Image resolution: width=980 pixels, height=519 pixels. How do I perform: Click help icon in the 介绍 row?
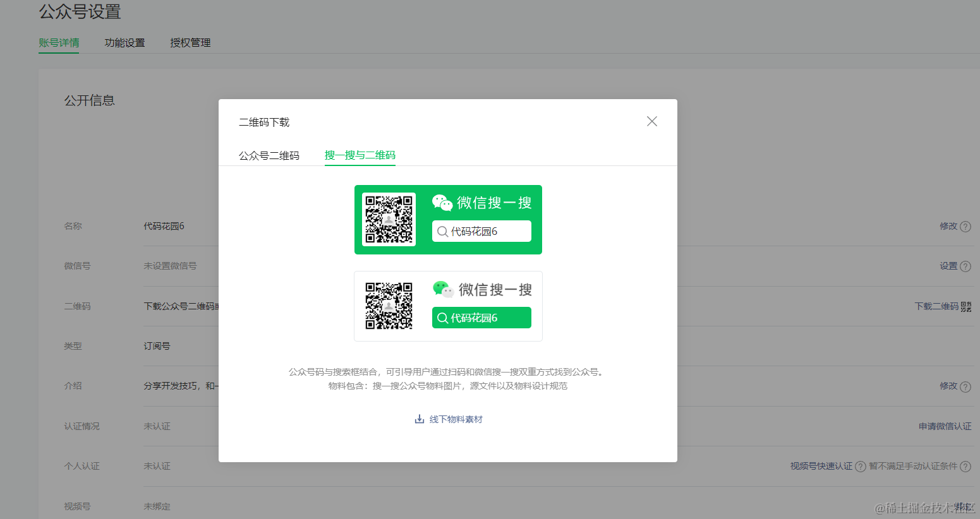pos(965,386)
